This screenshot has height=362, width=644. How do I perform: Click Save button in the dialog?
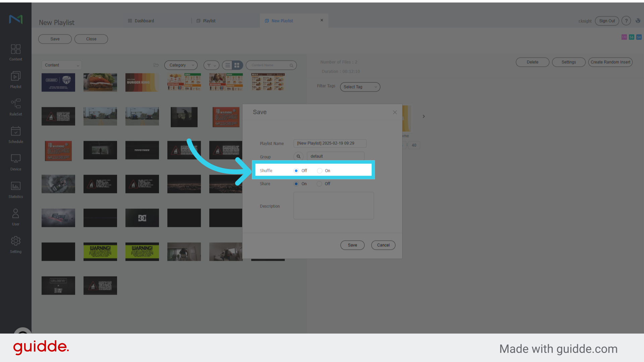point(352,245)
